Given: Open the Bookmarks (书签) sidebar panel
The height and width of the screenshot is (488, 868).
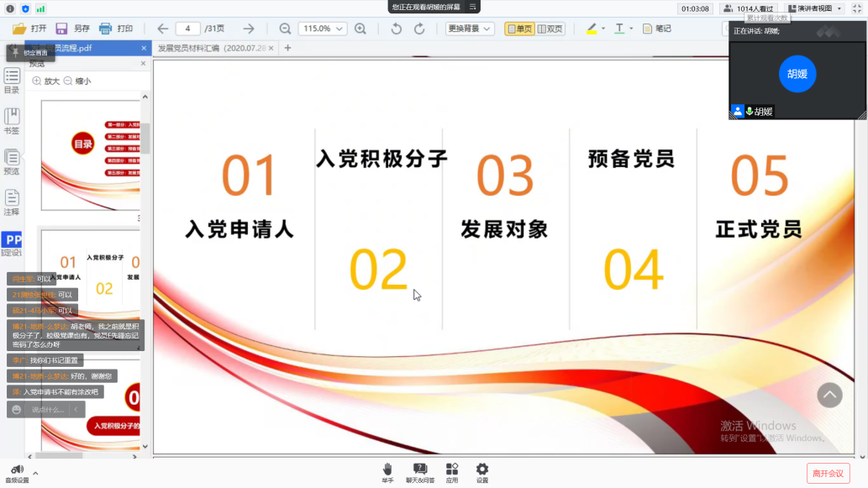Looking at the screenshot, I should [12, 120].
